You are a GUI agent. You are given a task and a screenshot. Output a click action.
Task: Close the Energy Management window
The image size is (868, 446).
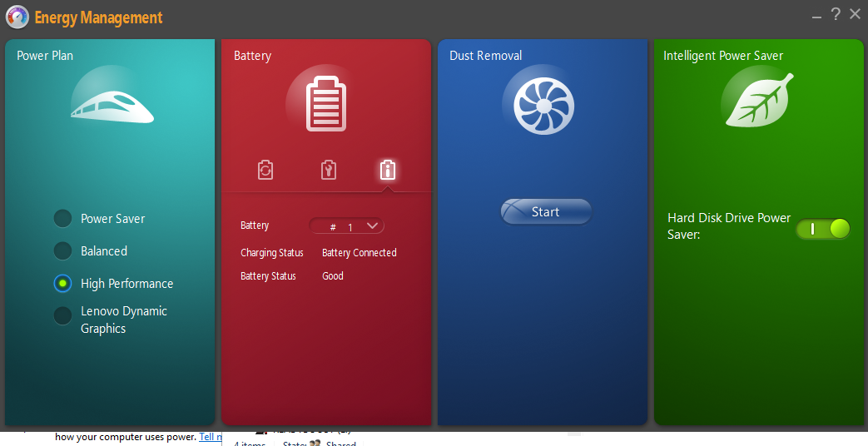click(x=856, y=14)
